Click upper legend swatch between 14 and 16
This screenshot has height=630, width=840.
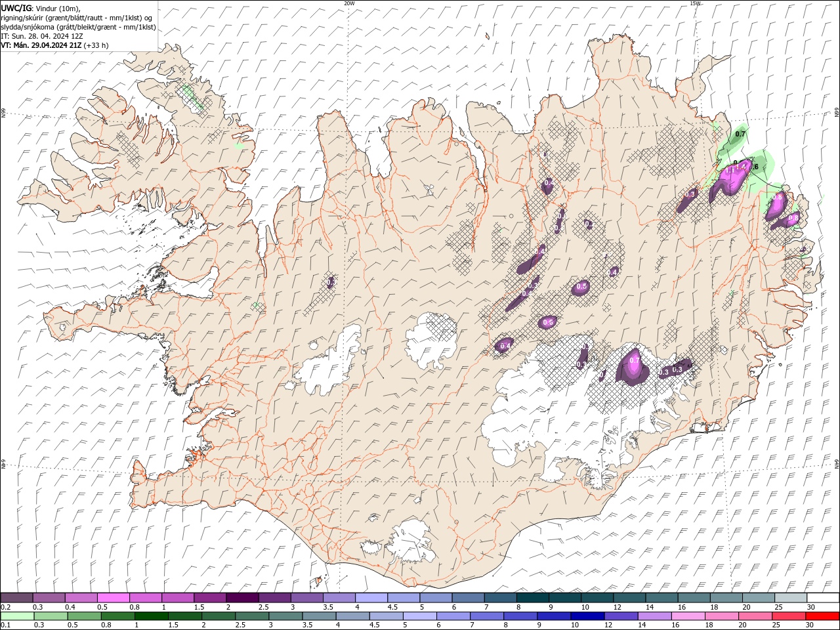click(x=661, y=597)
